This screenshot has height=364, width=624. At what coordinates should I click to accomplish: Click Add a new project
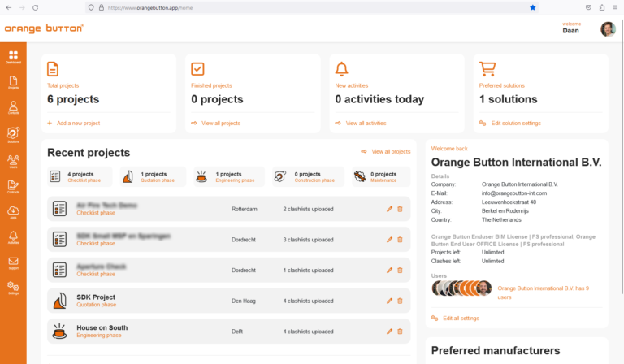[74, 123]
